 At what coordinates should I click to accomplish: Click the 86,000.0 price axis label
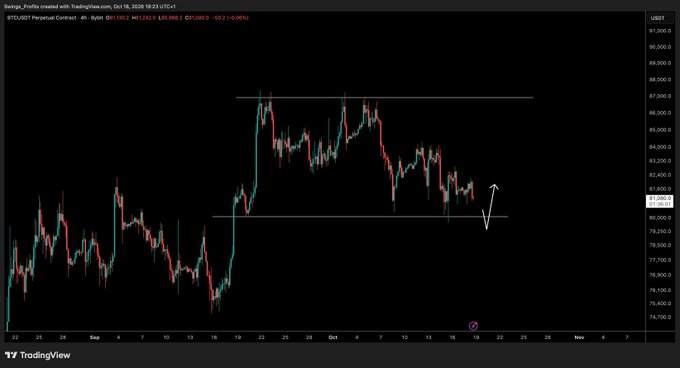[660, 113]
